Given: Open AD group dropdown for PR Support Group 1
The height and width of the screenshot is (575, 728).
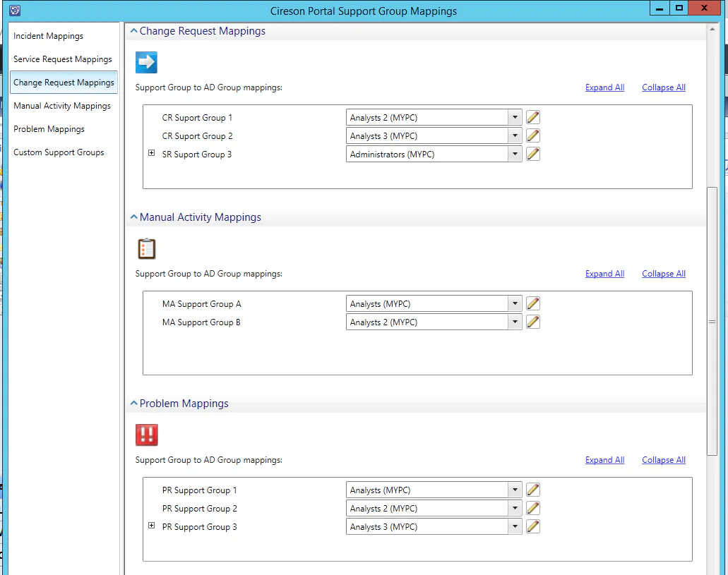Looking at the screenshot, I should click(x=515, y=490).
